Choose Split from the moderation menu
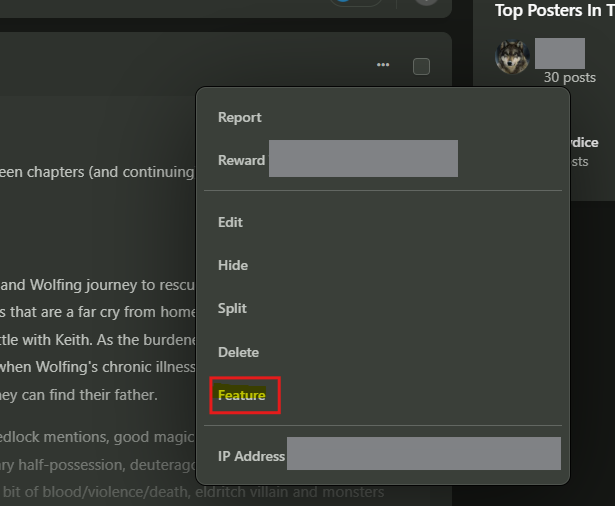615x506 pixels. (x=232, y=309)
